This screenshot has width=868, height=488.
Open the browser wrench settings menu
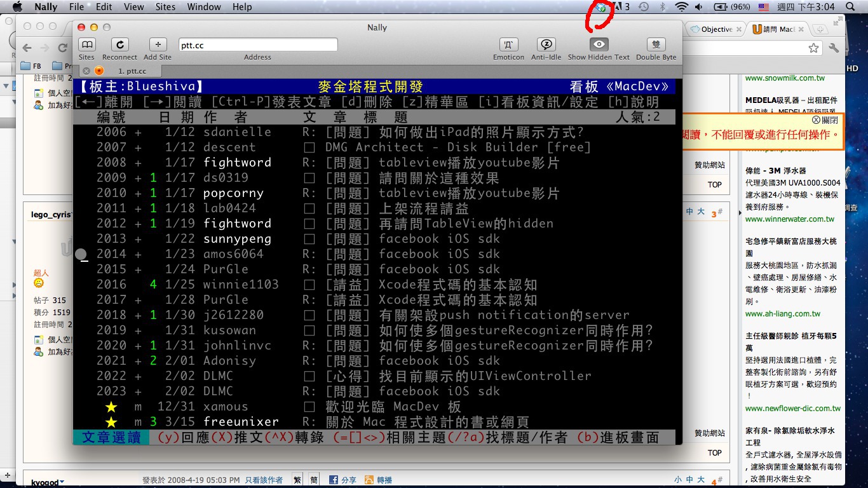pos(834,48)
